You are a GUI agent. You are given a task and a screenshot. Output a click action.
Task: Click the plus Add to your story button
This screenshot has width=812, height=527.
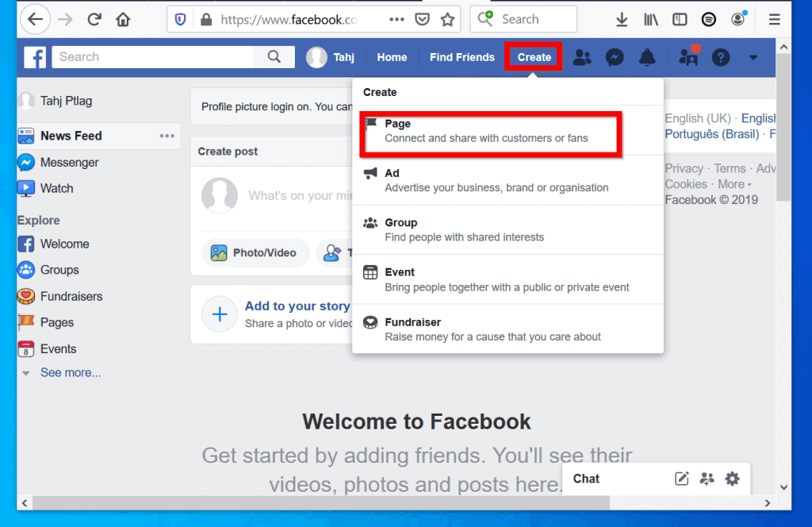point(220,314)
